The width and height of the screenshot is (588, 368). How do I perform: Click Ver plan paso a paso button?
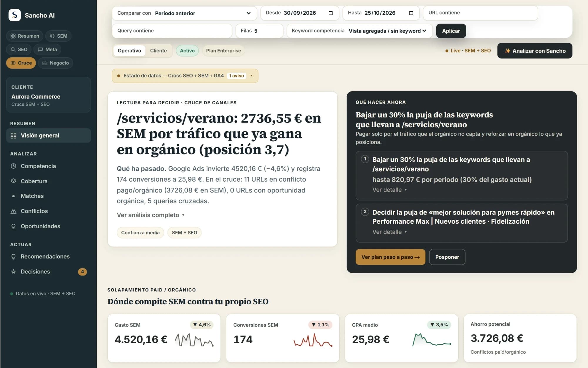click(390, 257)
